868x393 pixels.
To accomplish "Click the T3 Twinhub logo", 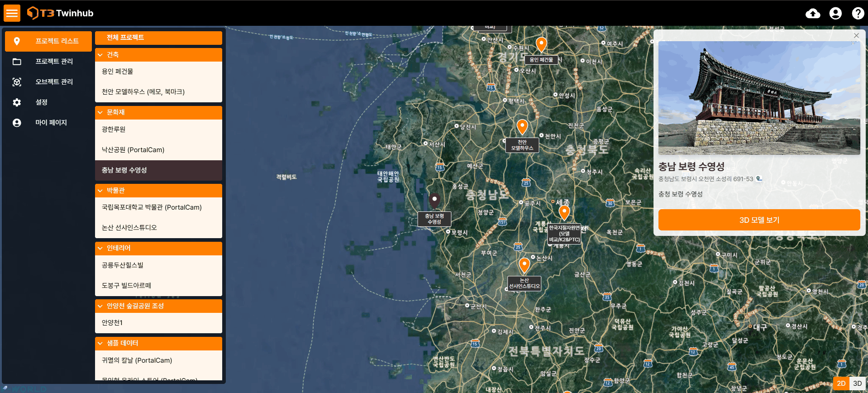I will click(60, 13).
